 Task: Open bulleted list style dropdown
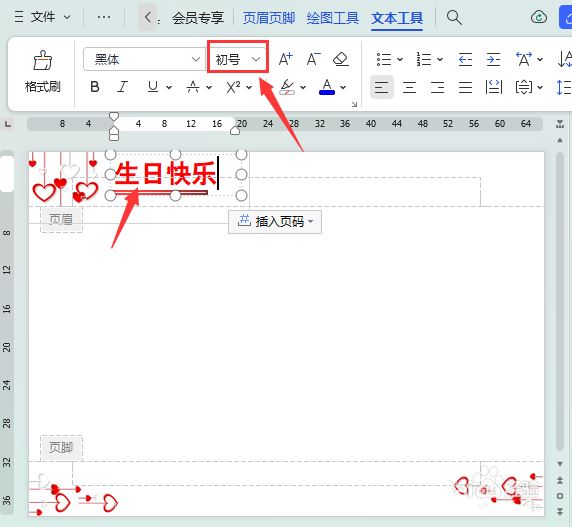[x=400, y=59]
